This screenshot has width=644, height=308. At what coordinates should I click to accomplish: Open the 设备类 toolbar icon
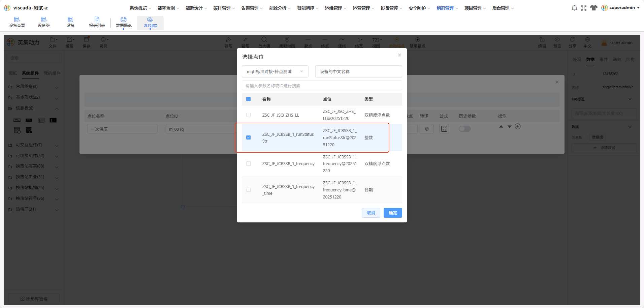pos(44,22)
